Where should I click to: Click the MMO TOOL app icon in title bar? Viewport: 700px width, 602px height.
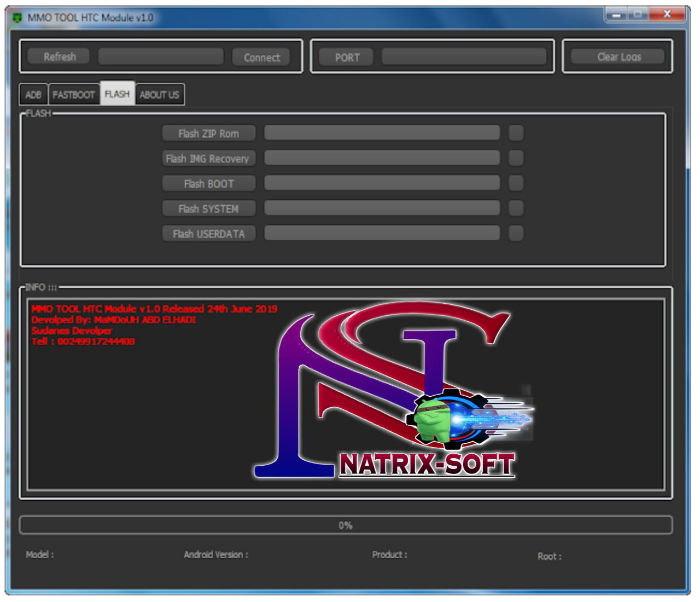point(17,18)
